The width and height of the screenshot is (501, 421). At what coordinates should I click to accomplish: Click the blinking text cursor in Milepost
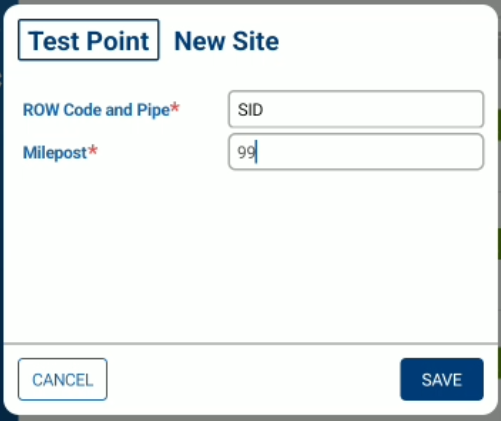pos(256,152)
